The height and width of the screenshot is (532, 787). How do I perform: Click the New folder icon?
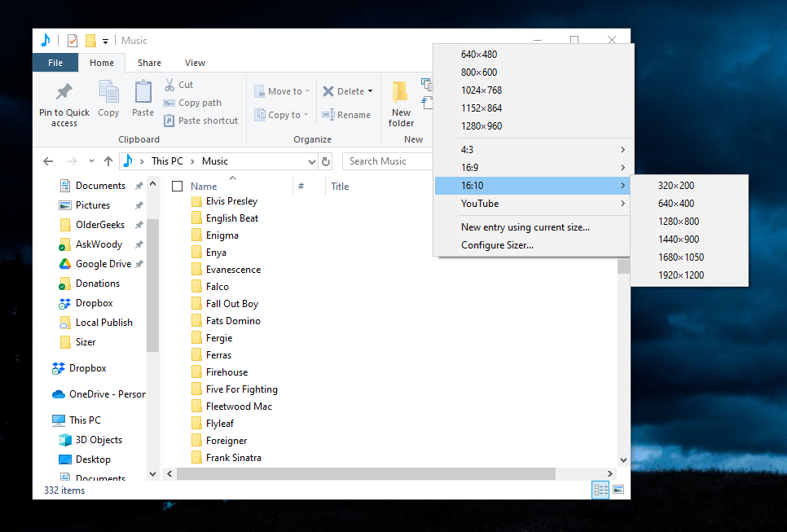[x=401, y=92]
